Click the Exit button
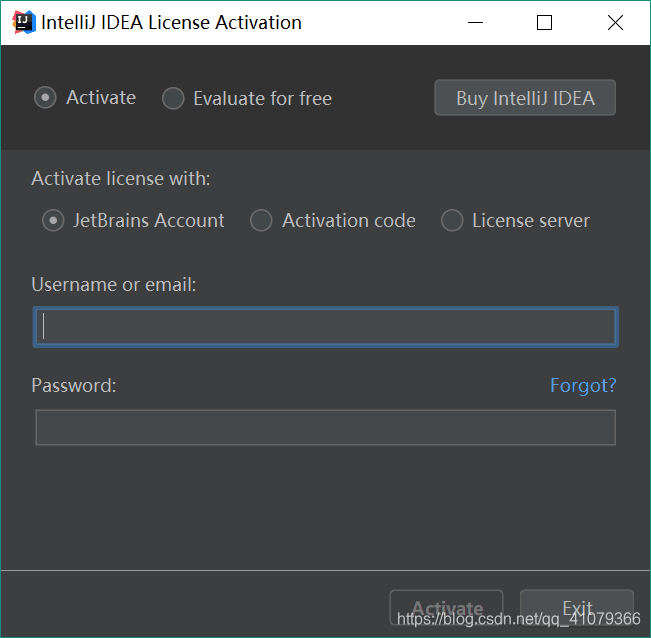Viewport: 651px width, 638px height. pos(577,608)
